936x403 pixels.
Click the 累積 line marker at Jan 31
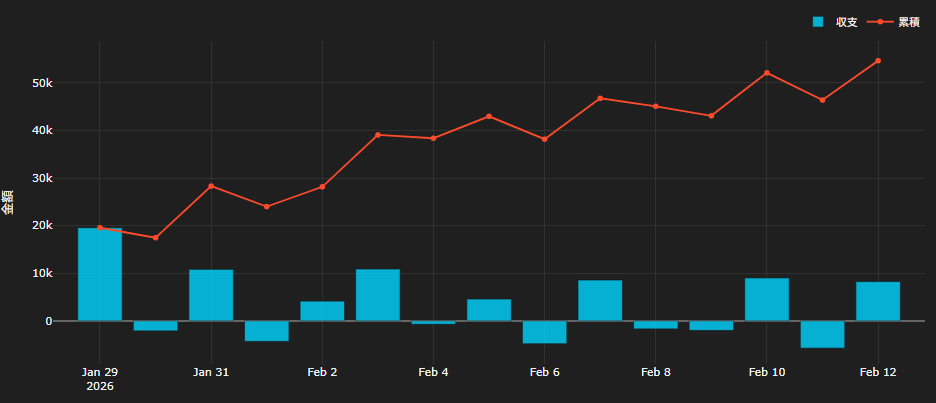211,186
